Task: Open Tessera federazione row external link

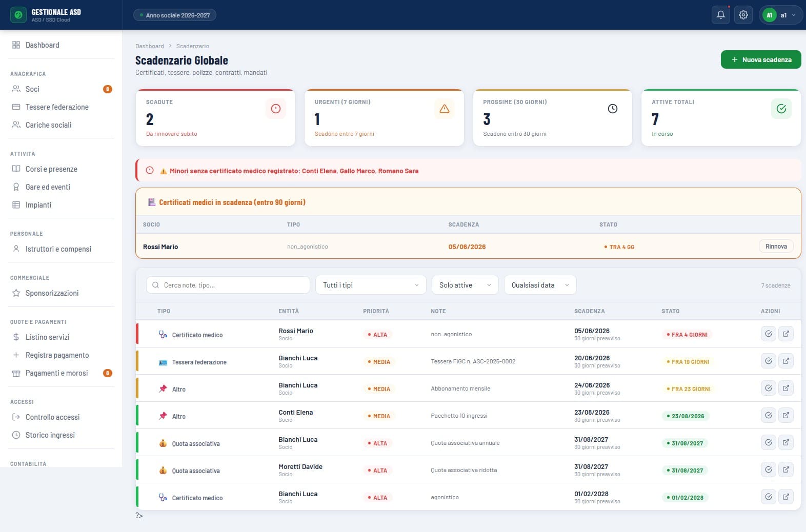Action: click(x=786, y=361)
